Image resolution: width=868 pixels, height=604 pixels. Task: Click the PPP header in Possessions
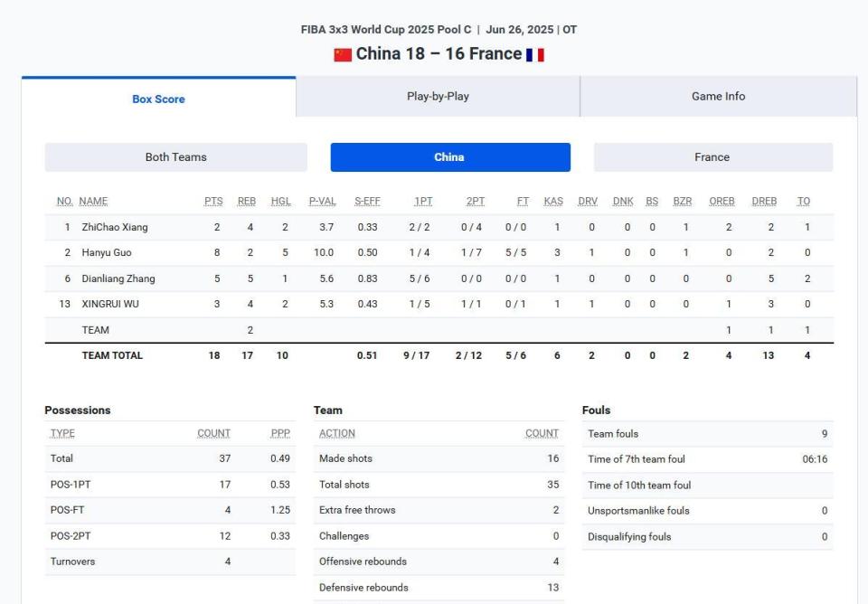click(x=280, y=433)
